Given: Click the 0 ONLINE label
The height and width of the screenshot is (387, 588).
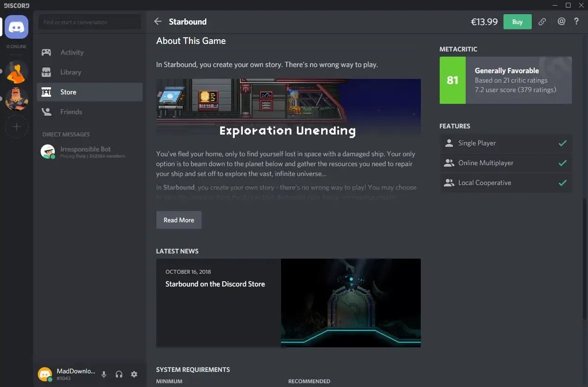Looking at the screenshot, I should point(17,47).
